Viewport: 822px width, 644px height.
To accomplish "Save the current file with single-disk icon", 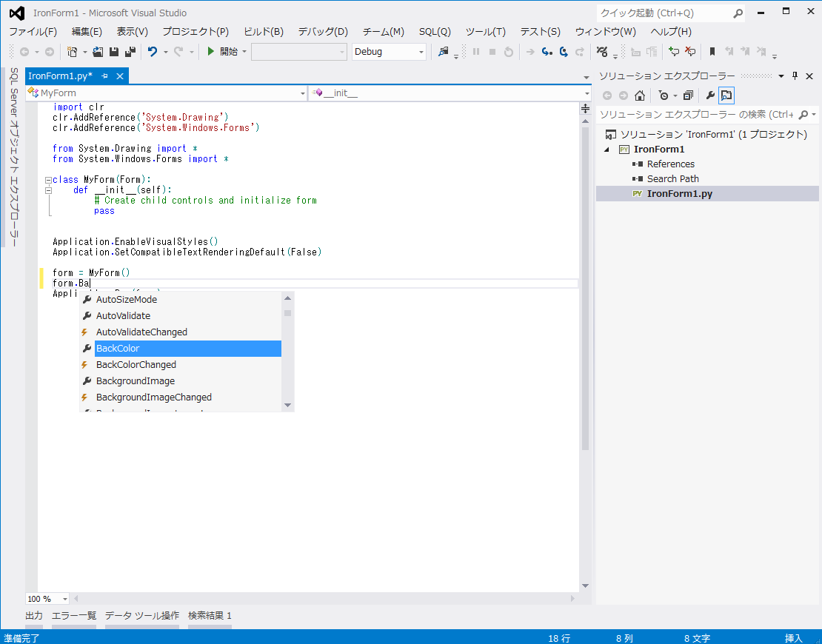I will pos(114,51).
